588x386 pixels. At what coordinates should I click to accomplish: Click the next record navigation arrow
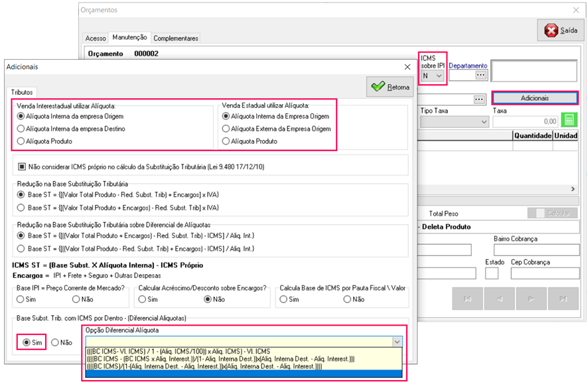(x=531, y=299)
